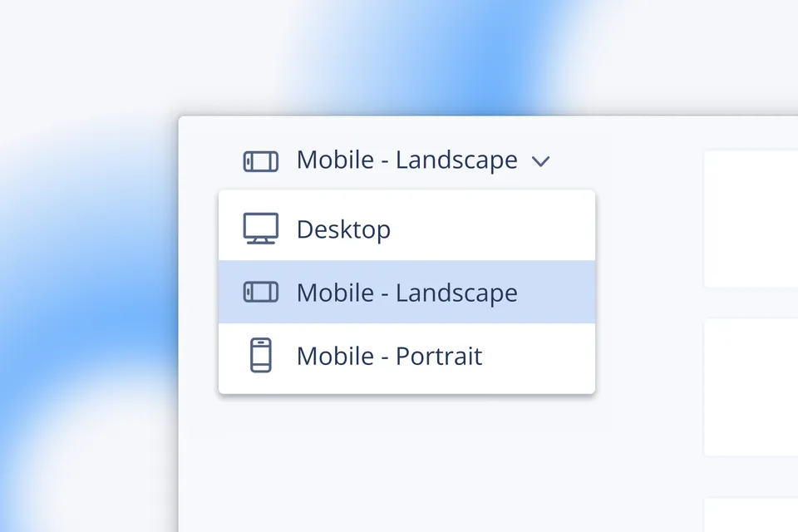Collapse the device dropdown using the chevron arrow

coord(541,161)
